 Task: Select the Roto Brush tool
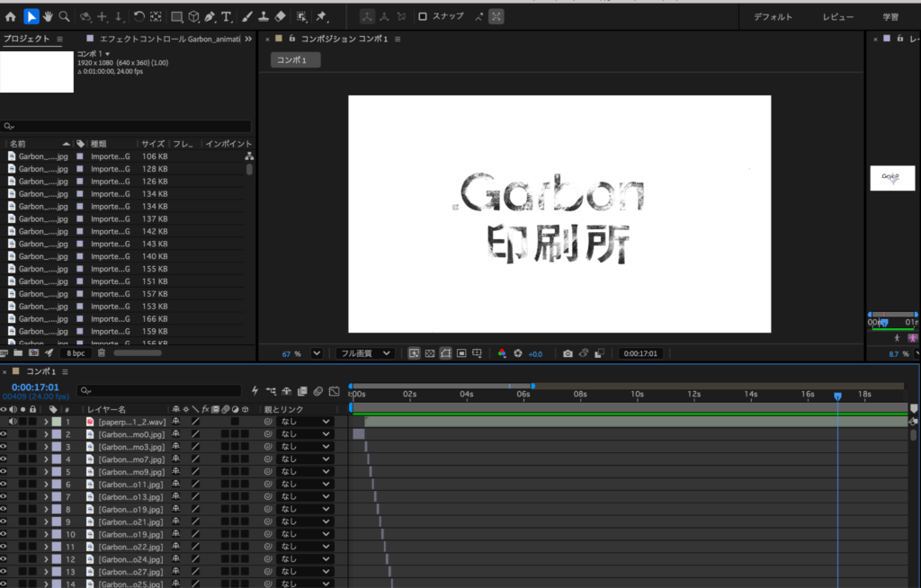pos(301,16)
